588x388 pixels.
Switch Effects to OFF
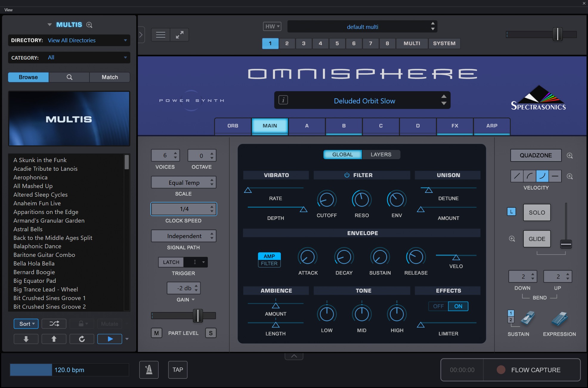click(x=438, y=306)
